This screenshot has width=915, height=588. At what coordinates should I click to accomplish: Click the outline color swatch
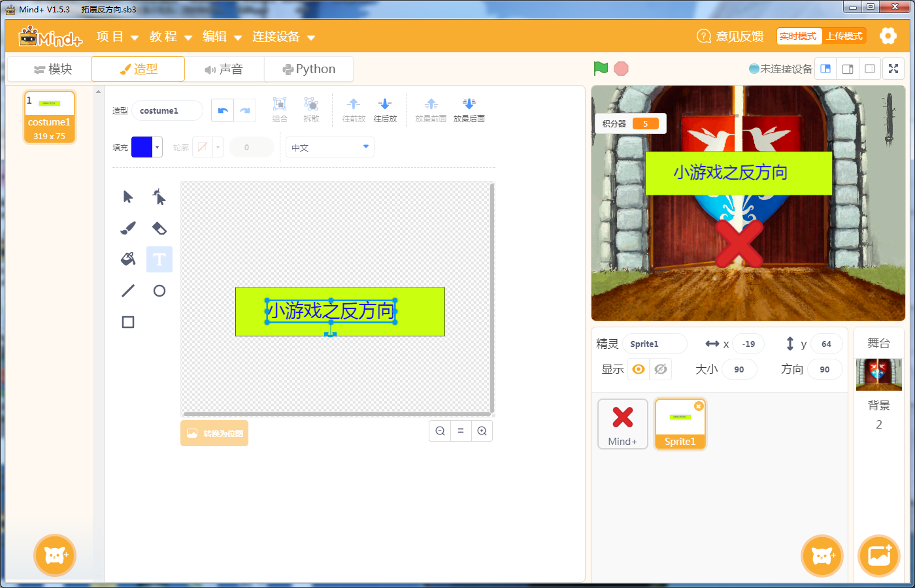203,147
